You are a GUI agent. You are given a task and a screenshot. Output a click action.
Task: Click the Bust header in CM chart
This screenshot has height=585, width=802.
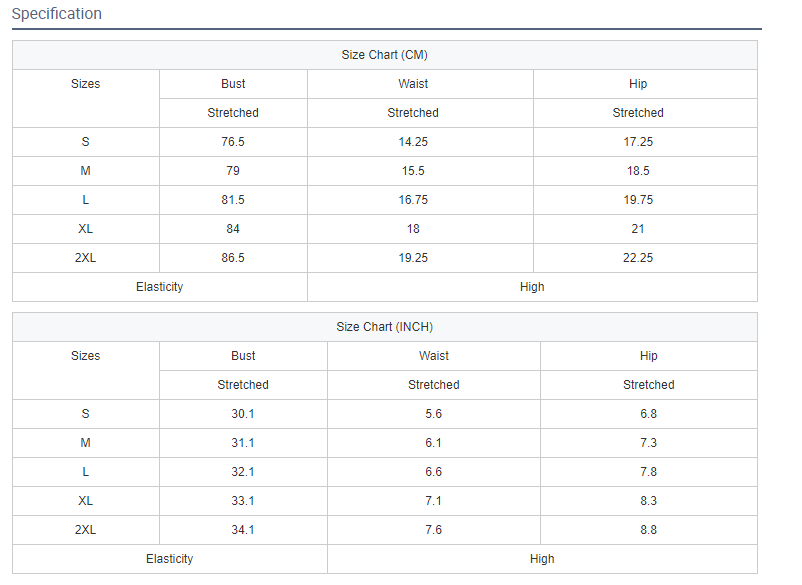[x=233, y=84]
